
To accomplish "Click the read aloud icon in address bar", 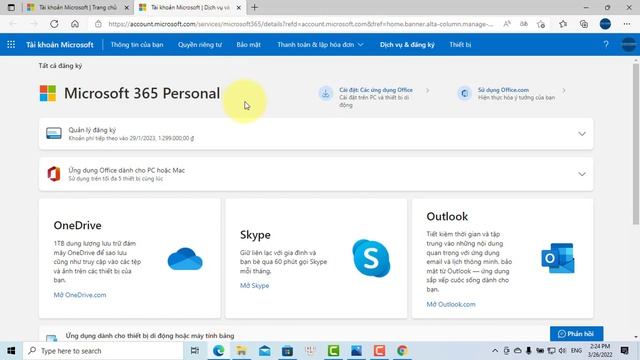I will [x=507, y=24].
